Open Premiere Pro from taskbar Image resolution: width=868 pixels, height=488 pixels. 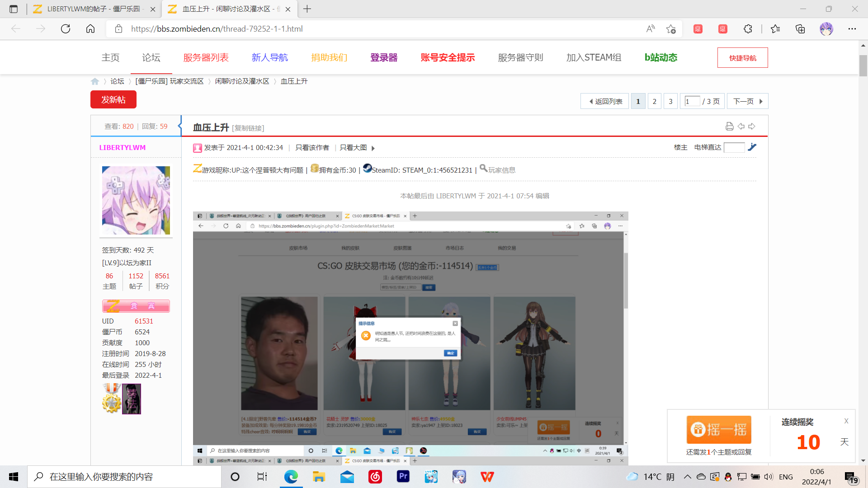[403, 477]
